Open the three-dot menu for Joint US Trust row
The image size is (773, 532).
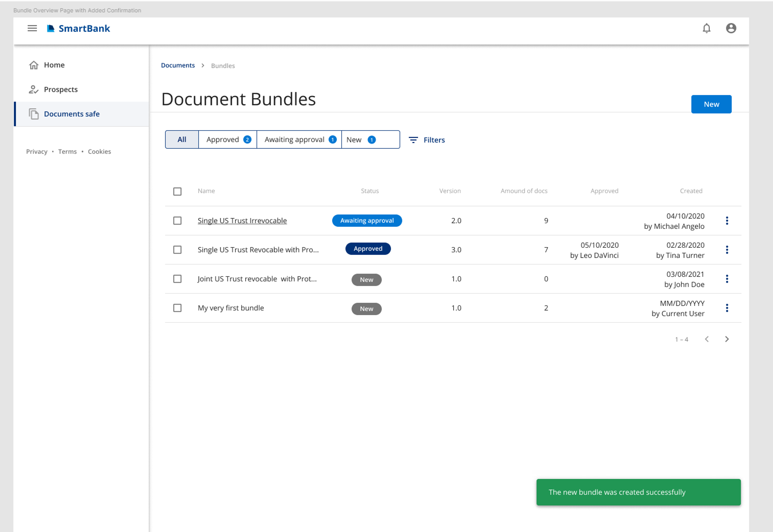tap(727, 279)
